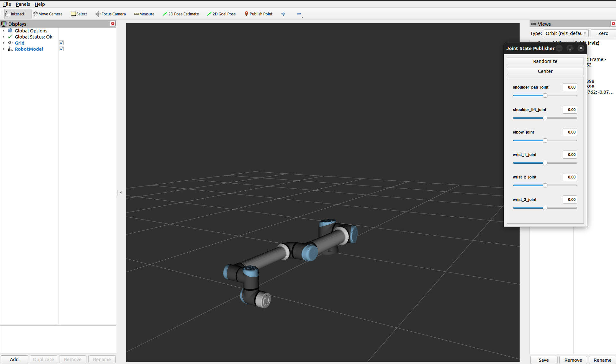616x364 pixels.
Task: Click the Publish Point tool
Action: click(258, 14)
